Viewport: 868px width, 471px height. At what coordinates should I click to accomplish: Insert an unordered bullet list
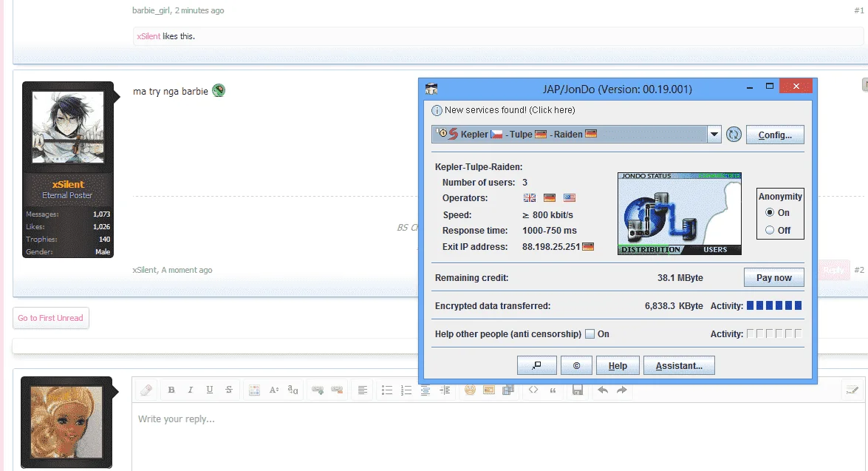(x=387, y=390)
